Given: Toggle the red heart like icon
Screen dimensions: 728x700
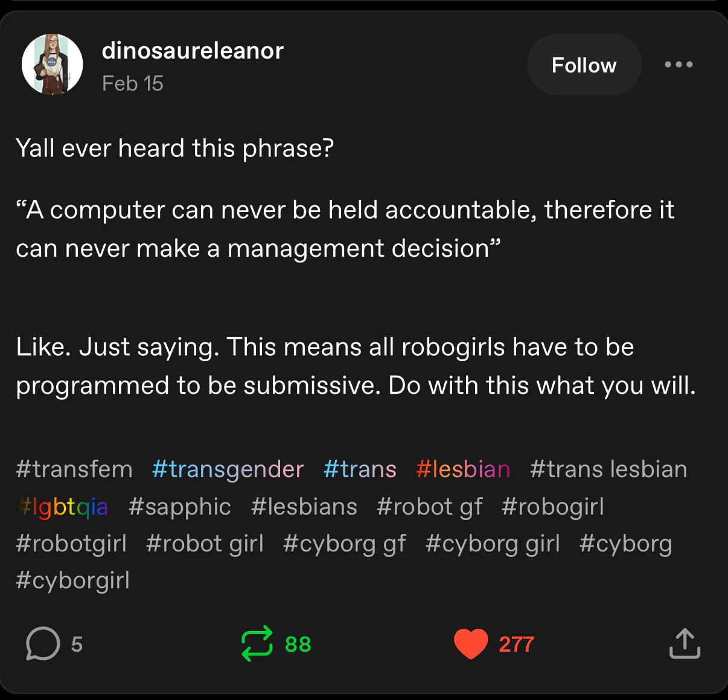Looking at the screenshot, I should [471, 644].
